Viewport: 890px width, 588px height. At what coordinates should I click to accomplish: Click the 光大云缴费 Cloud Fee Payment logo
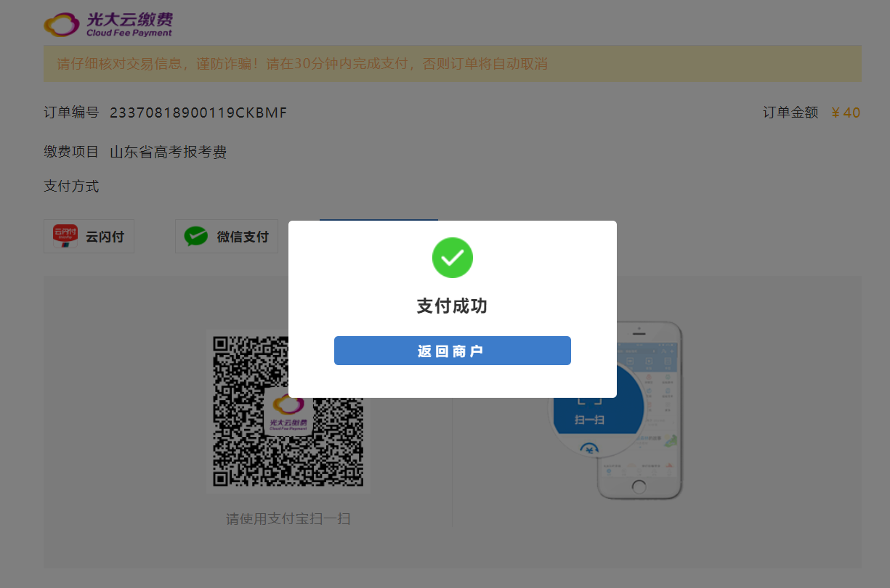coord(108,24)
